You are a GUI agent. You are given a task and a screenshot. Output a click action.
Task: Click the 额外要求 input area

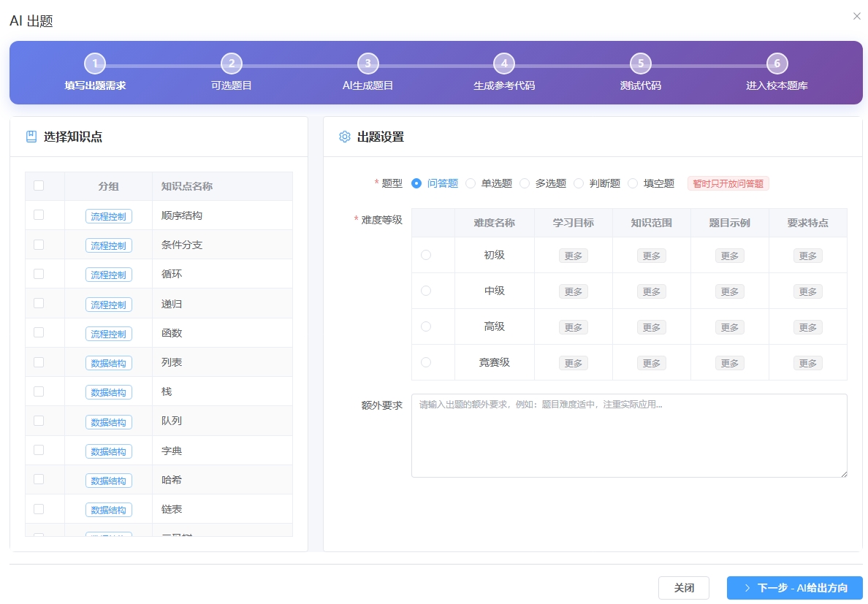[x=628, y=435]
